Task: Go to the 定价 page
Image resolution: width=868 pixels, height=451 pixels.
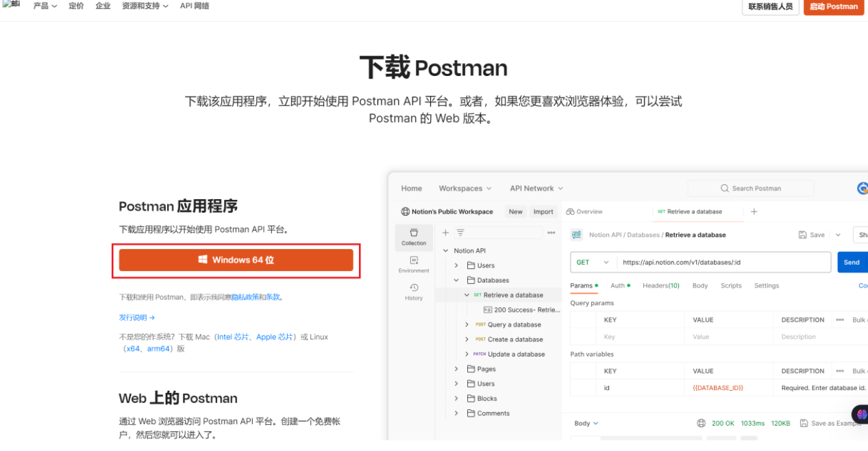Action: (x=76, y=6)
